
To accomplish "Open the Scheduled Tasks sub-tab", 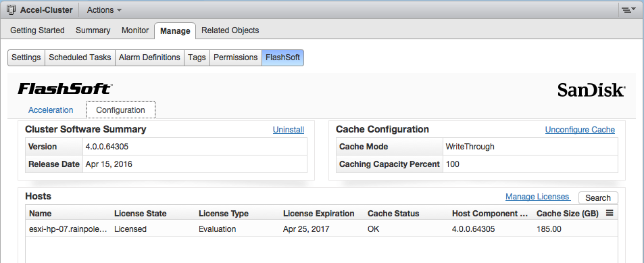I will click(80, 57).
